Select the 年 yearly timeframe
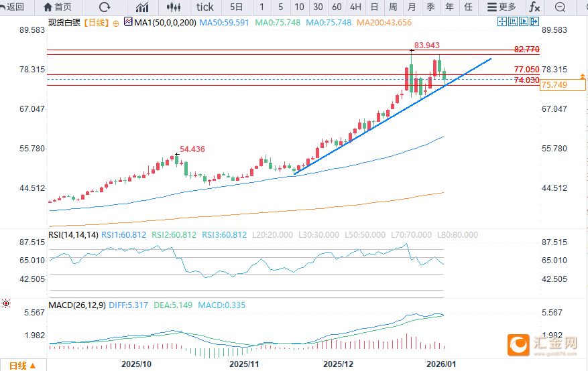 coord(449,7)
